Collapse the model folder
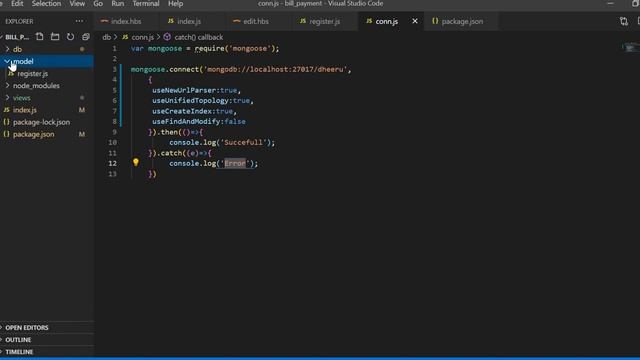The width and height of the screenshot is (640, 360). point(7,61)
